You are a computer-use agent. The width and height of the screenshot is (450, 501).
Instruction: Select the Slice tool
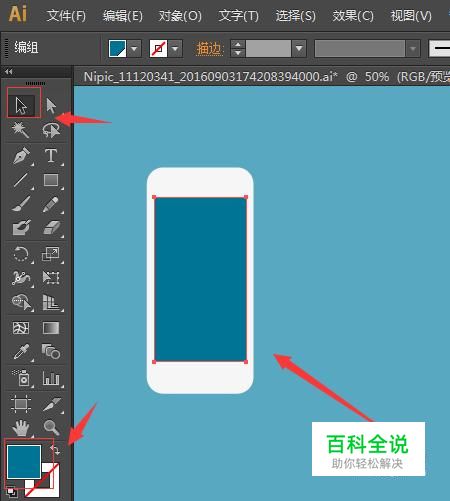[51, 404]
